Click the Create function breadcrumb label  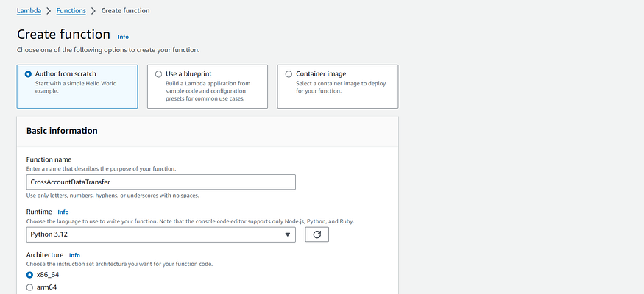(x=125, y=11)
